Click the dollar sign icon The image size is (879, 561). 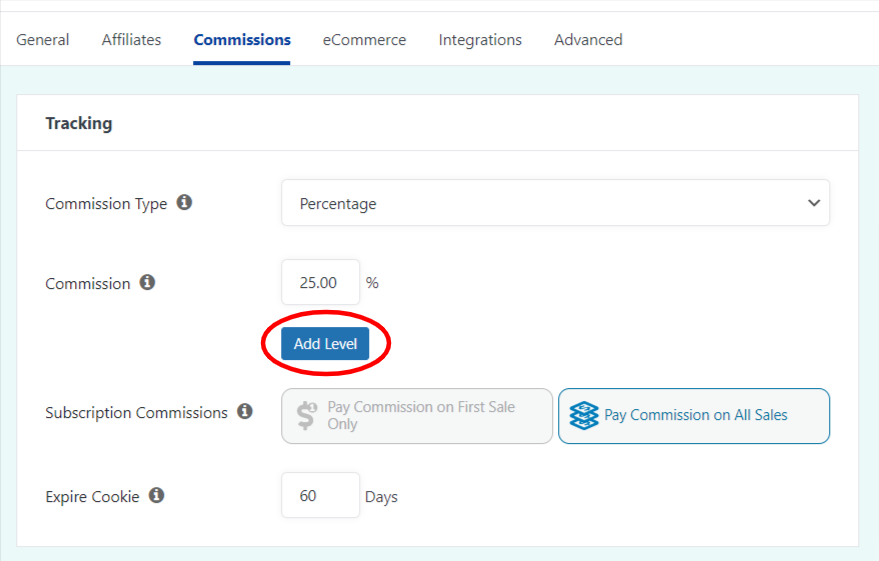point(307,416)
